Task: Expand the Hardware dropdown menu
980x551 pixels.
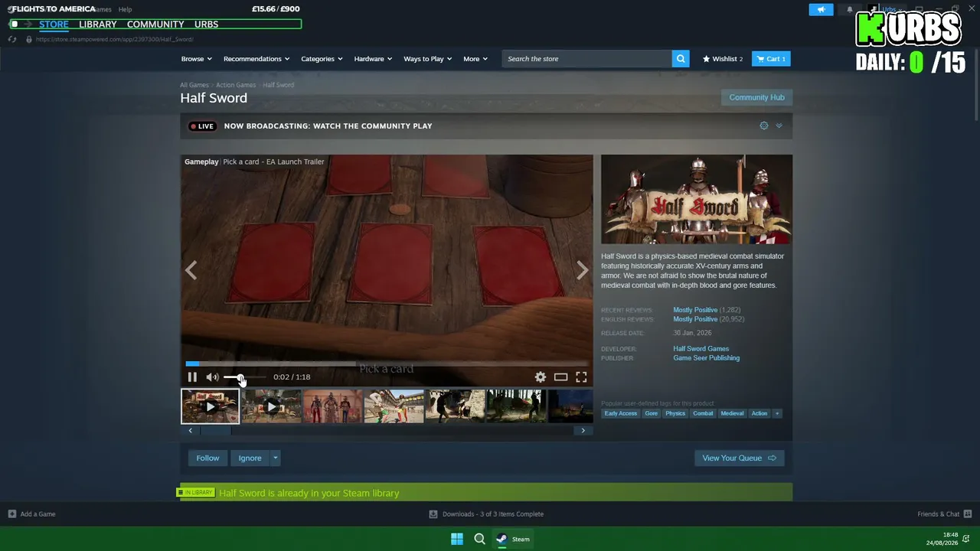Action: (373, 59)
